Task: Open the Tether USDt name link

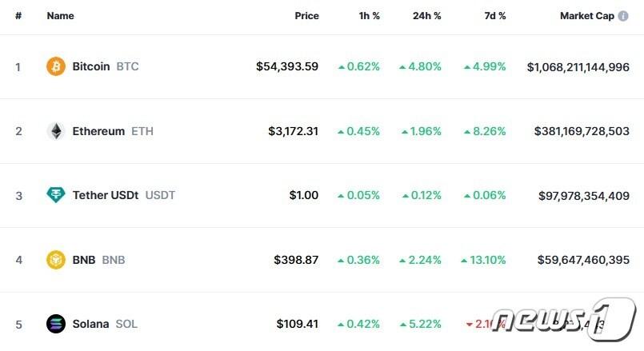Action: (106, 195)
